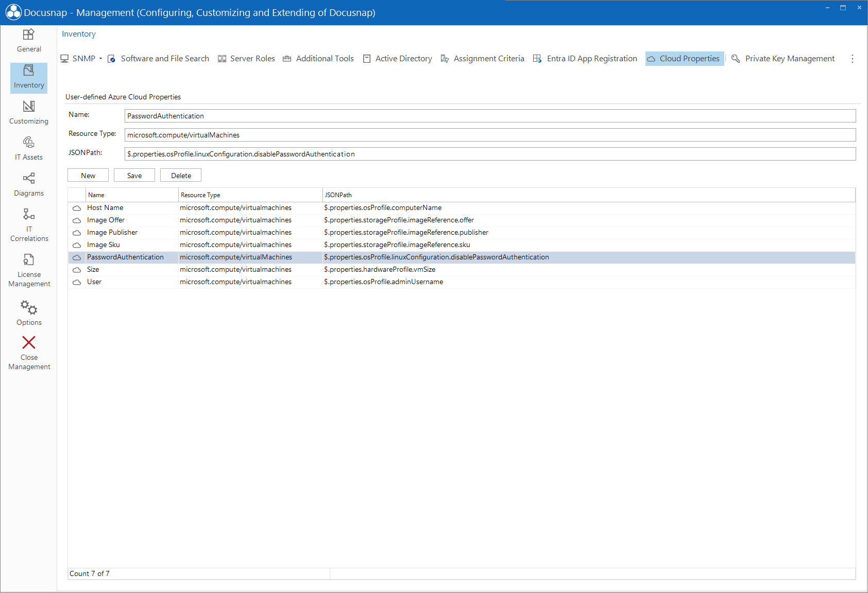Image resolution: width=868 pixels, height=593 pixels.
Task: Select the User row
Action: coord(462,282)
